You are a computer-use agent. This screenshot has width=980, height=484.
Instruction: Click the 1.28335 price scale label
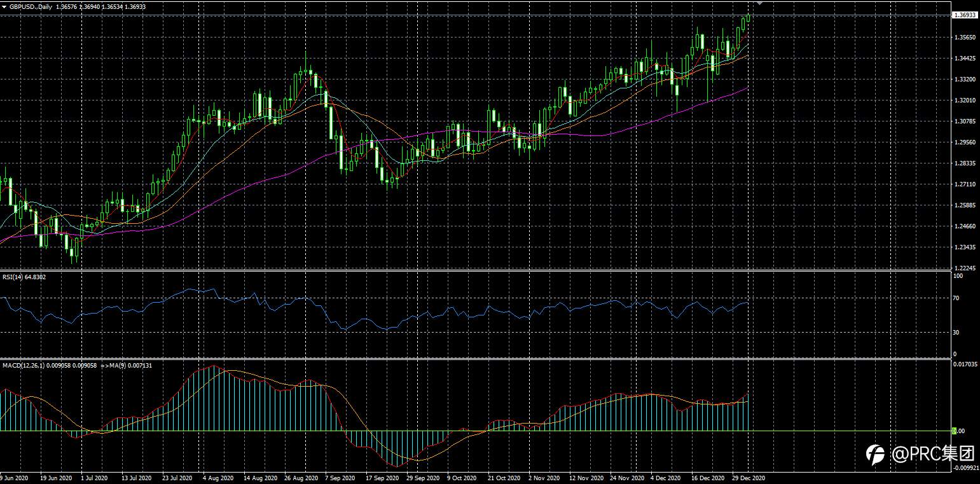tap(964, 163)
